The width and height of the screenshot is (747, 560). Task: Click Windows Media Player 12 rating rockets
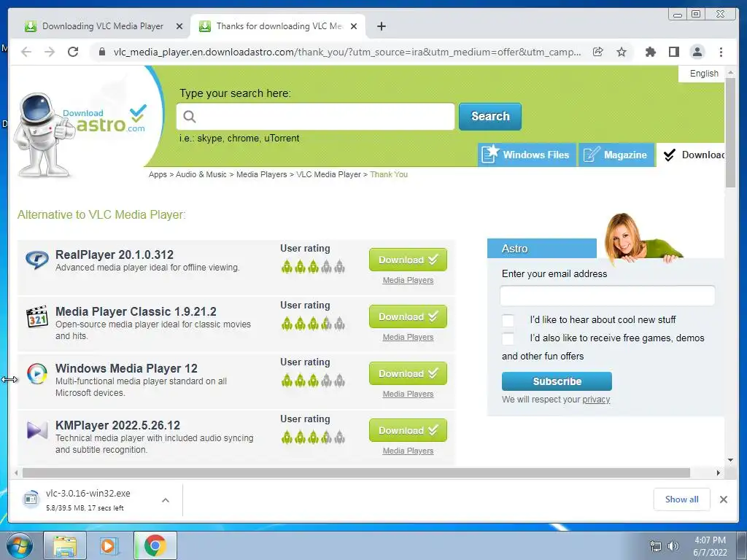click(313, 380)
